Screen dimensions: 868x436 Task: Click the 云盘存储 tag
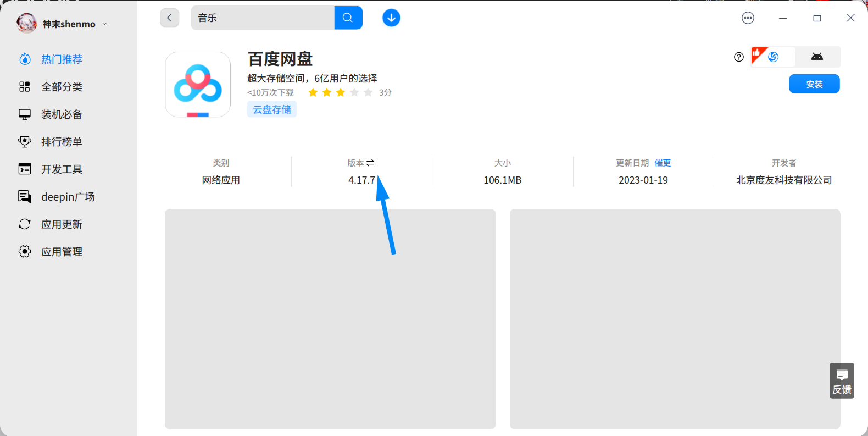pos(272,109)
